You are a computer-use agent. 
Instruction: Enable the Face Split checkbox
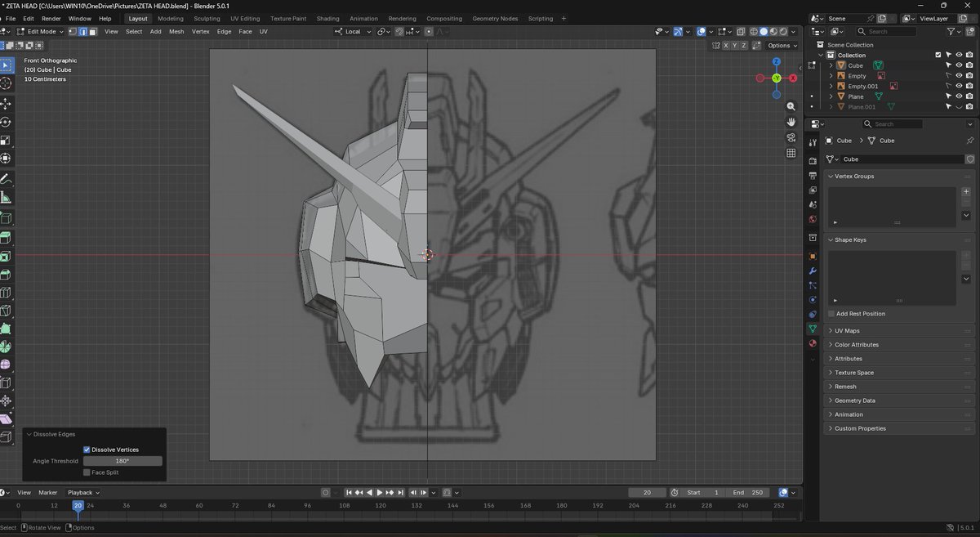click(x=87, y=472)
